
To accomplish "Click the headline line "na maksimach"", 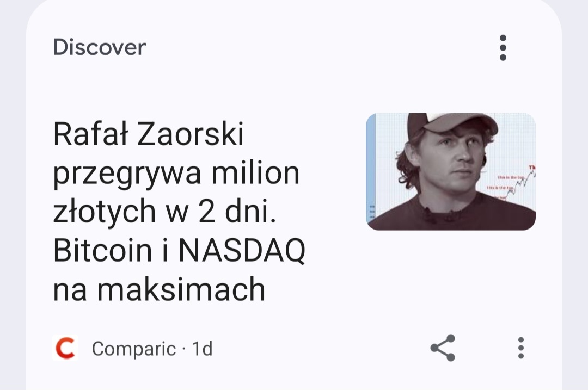I will (159, 289).
